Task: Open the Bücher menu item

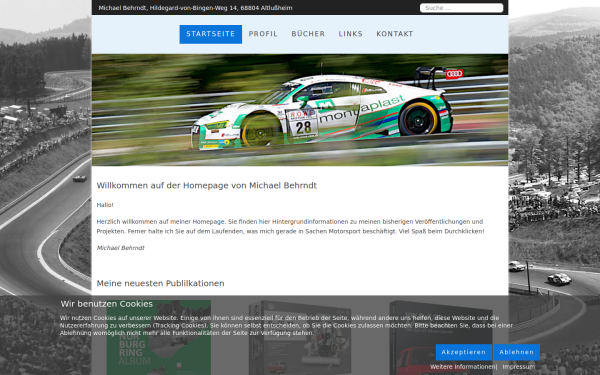Action: click(308, 34)
